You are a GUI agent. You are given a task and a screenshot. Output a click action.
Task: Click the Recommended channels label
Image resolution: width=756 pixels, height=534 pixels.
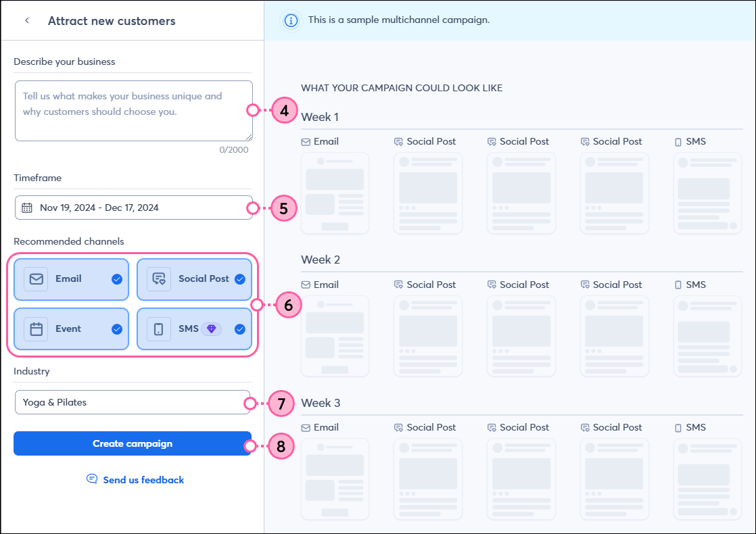tap(69, 241)
